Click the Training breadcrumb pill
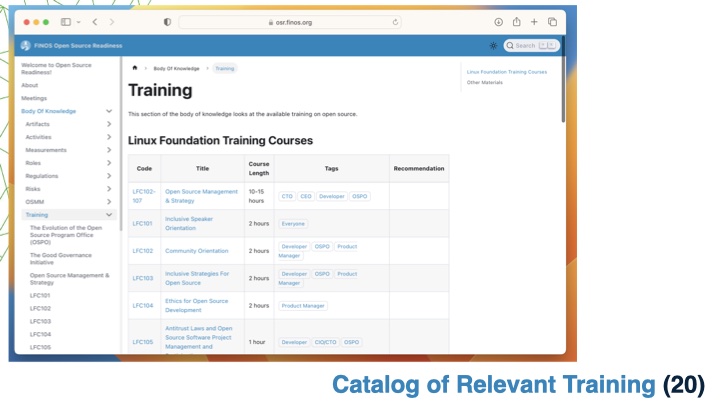Image resolution: width=720 pixels, height=405 pixels. click(x=225, y=68)
